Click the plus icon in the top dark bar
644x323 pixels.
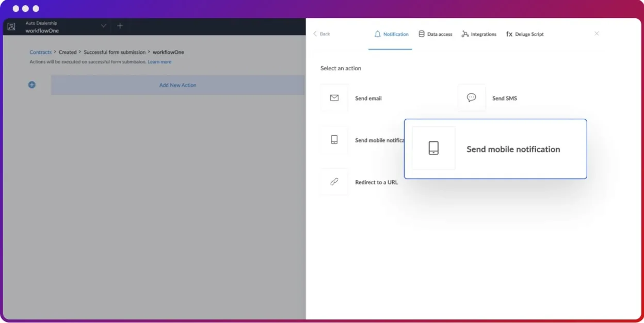(120, 26)
